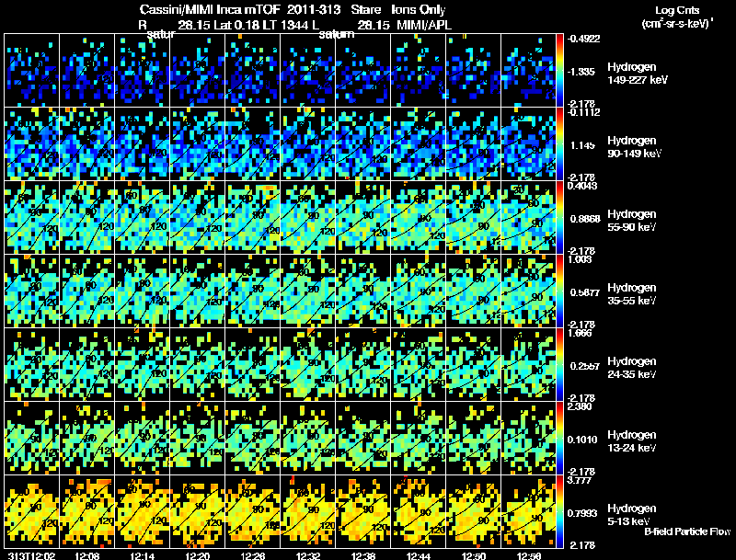
Task: Open the 149-227 keV panel at 12:56
Action: 528,71
